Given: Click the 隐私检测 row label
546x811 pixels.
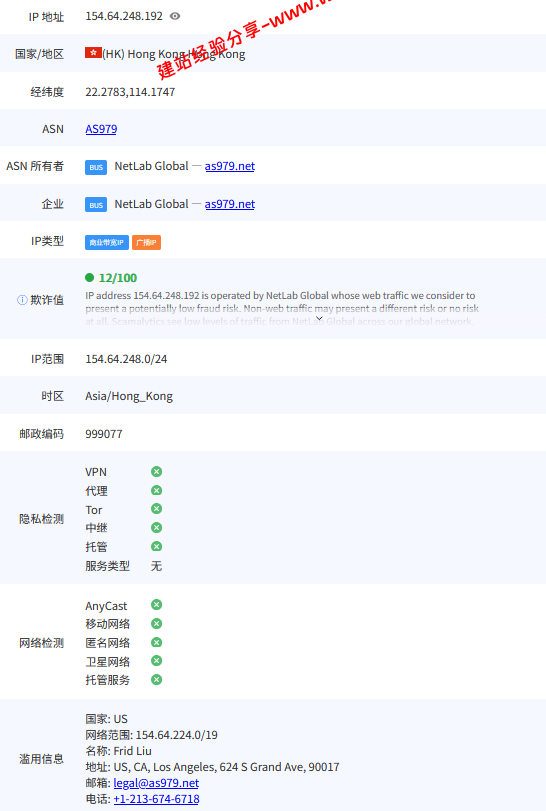Looking at the screenshot, I should coord(41,519).
